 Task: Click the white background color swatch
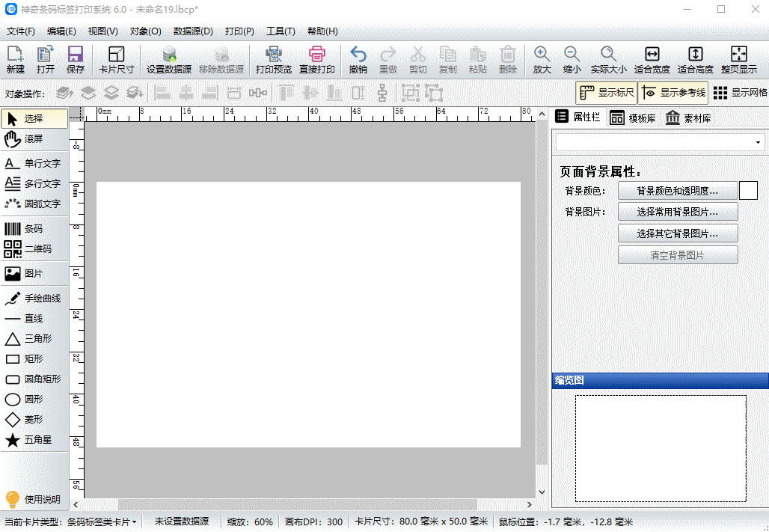click(748, 190)
